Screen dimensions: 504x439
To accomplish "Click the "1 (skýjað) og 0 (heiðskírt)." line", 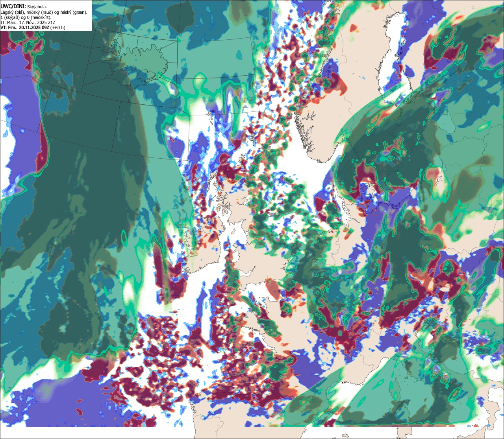I will (x=26, y=17).
